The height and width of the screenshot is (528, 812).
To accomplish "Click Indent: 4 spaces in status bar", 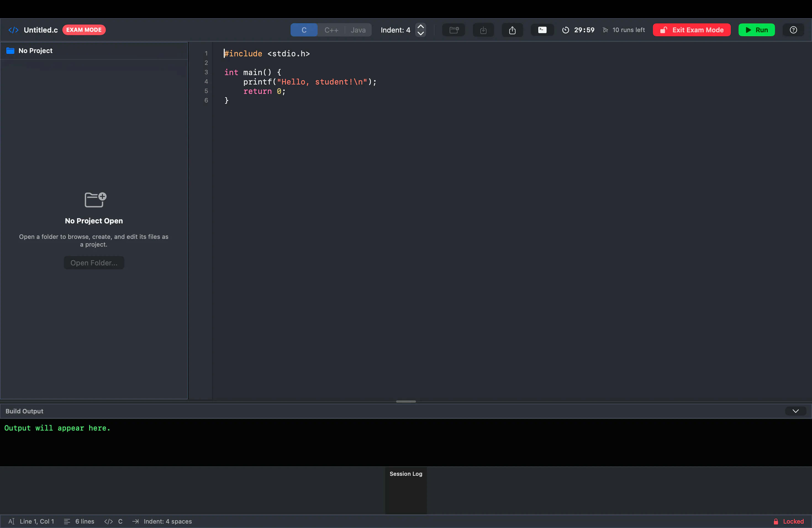I will pyautogui.click(x=168, y=521).
